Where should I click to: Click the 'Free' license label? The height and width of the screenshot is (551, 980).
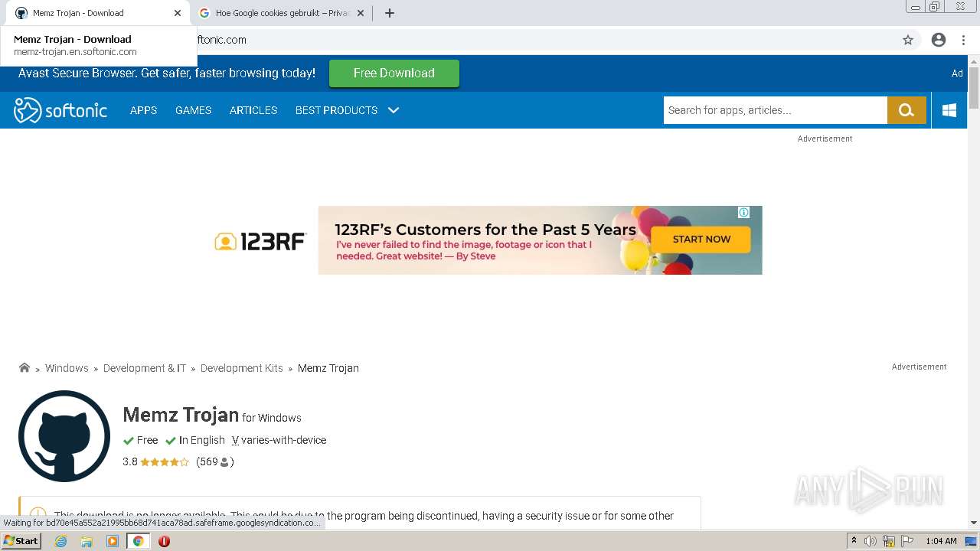tap(147, 440)
